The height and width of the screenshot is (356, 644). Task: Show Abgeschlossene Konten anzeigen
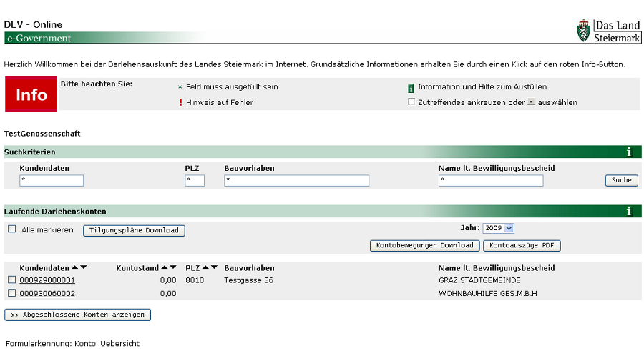[77, 315]
